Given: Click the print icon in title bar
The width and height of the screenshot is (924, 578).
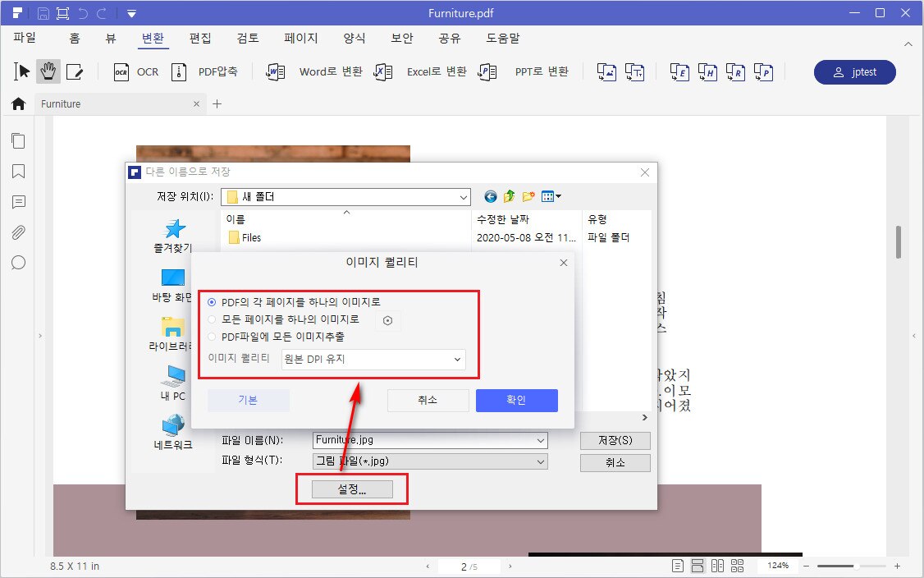Looking at the screenshot, I should tap(62, 13).
